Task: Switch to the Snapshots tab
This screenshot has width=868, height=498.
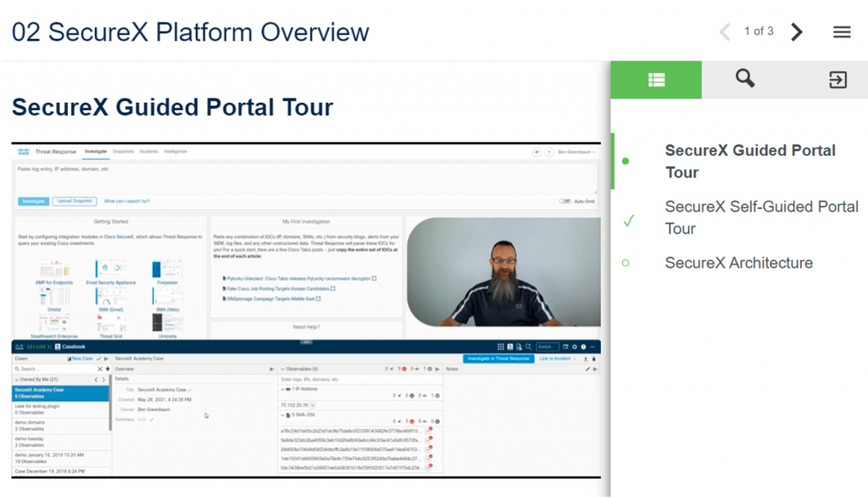Action: (x=122, y=150)
